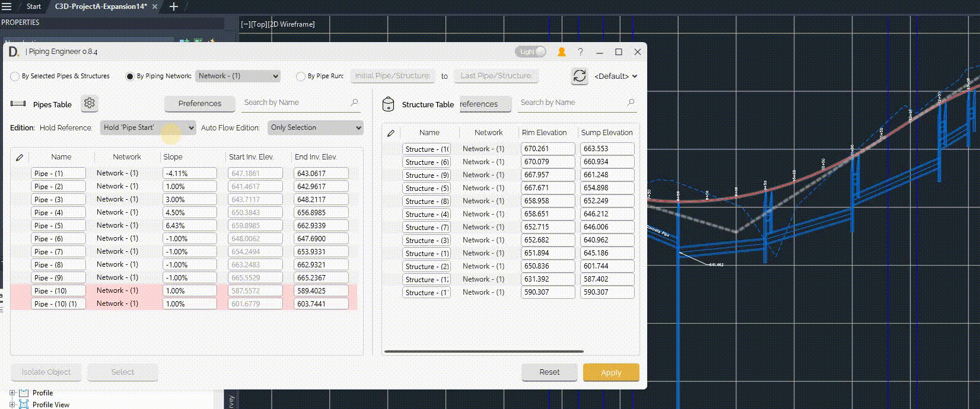Select By Selected Pipes & Structures radio

(x=15, y=76)
